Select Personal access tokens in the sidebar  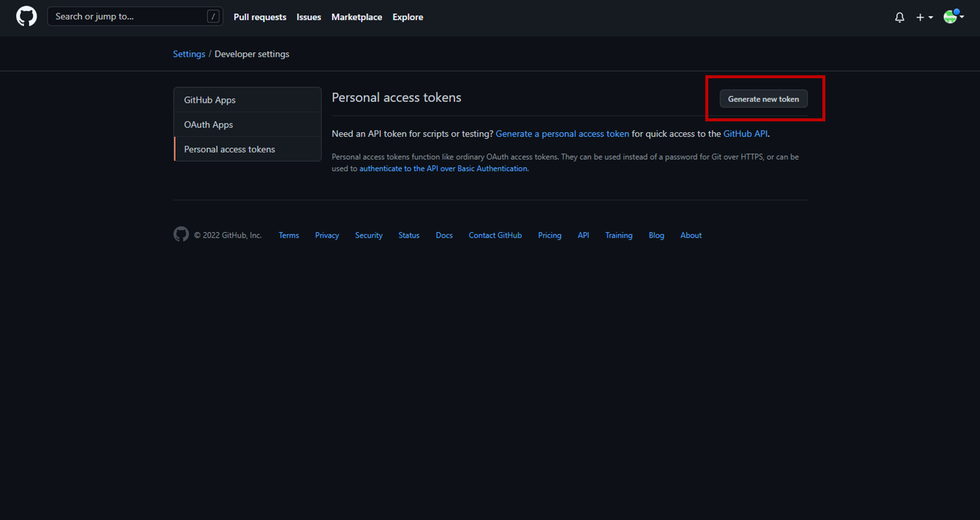(247, 149)
